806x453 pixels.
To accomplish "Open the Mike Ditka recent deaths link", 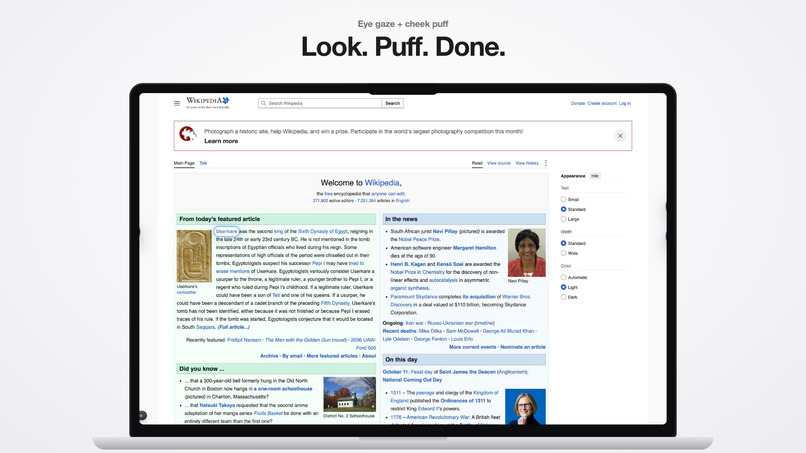I will (x=431, y=331).
